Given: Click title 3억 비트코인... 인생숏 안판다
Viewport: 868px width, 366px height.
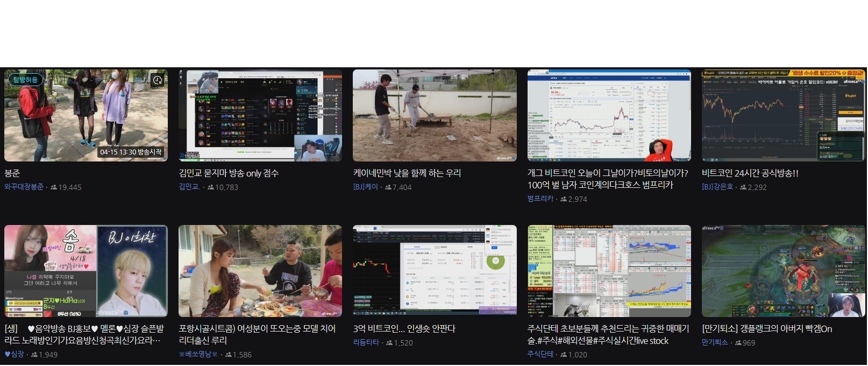Looking at the screenshot, I should pyautogui.click(x=404, y=329).
